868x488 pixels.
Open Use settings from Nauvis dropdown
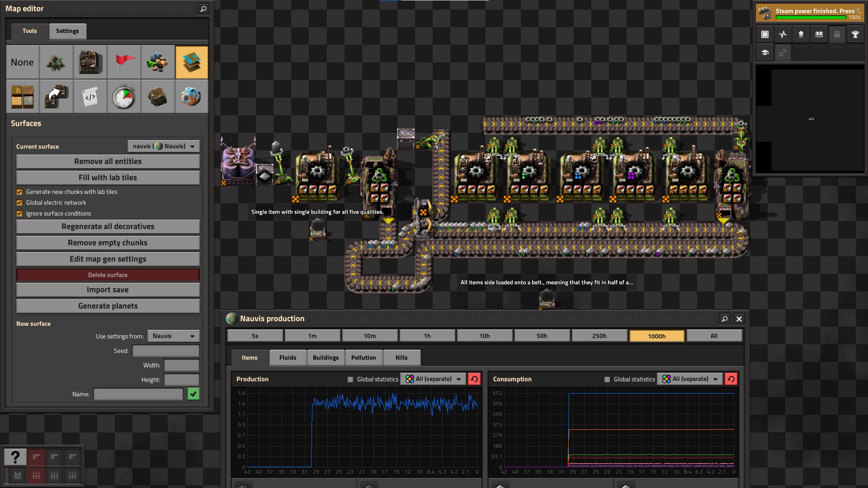[174, 336]
